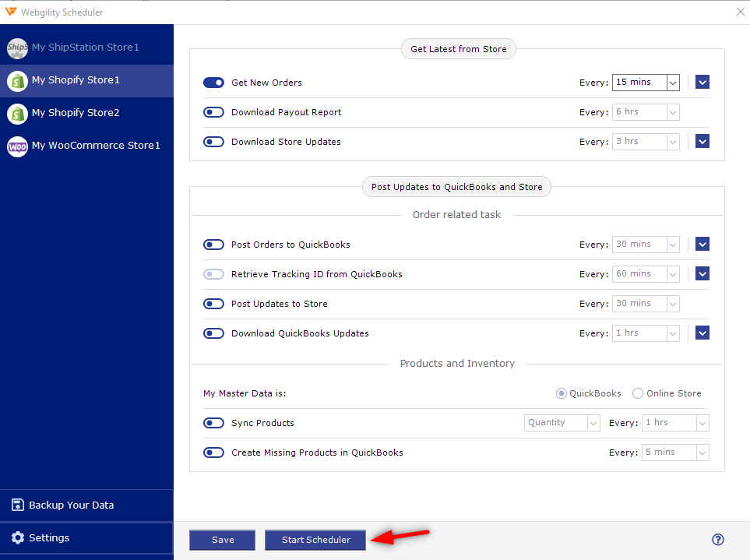
Task: Click the Create Missing Products in QuickBooks label
Action: [317, 453]
